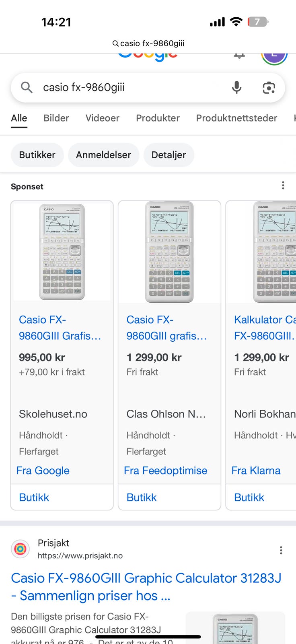This screenshot has width=296, height=644.
Task: Tap the Prisjakt site favicon
Action: [20, 549]
